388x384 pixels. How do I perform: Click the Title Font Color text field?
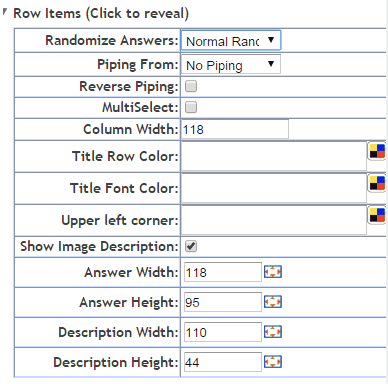(x=274, y=188)
